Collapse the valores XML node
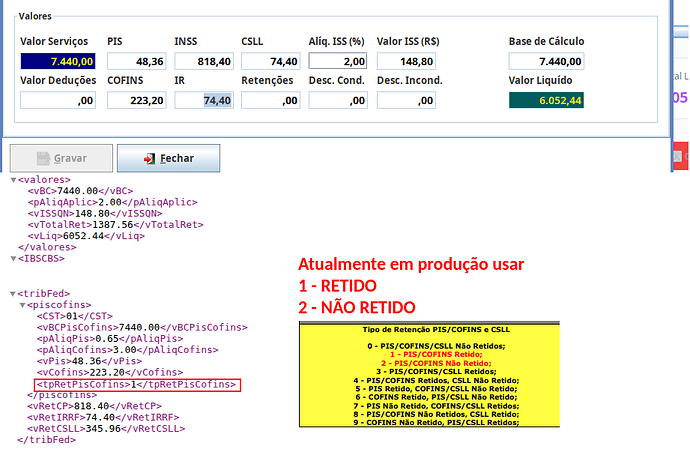Image resolution: width=690 pixels, height=463 pixels. (x=13, y=179)
